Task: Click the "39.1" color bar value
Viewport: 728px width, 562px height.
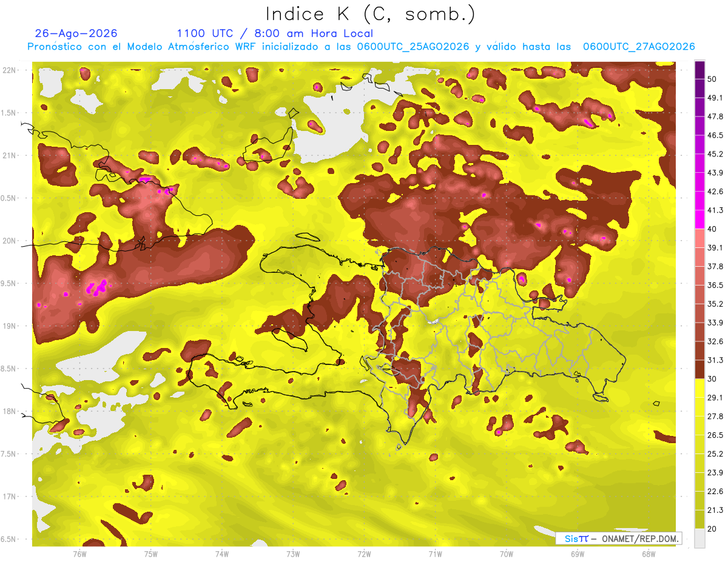Action: click(715, 247)
